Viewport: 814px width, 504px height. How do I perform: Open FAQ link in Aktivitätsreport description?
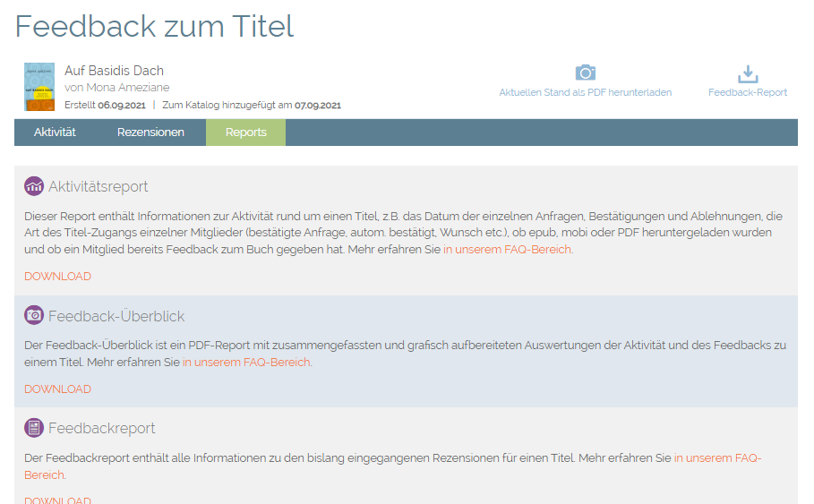(507, 250)
